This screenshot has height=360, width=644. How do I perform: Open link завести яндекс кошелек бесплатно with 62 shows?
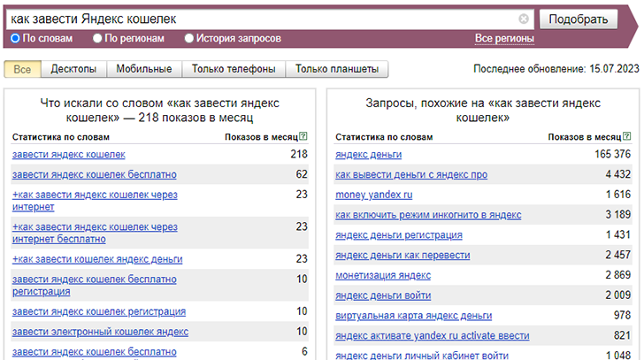click(95, 174)
